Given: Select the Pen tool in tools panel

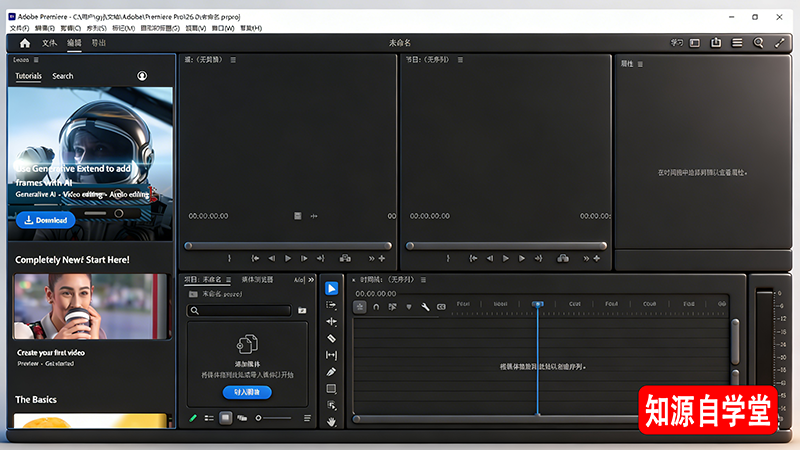Looking at the screenshot, I should pos(332,372).
